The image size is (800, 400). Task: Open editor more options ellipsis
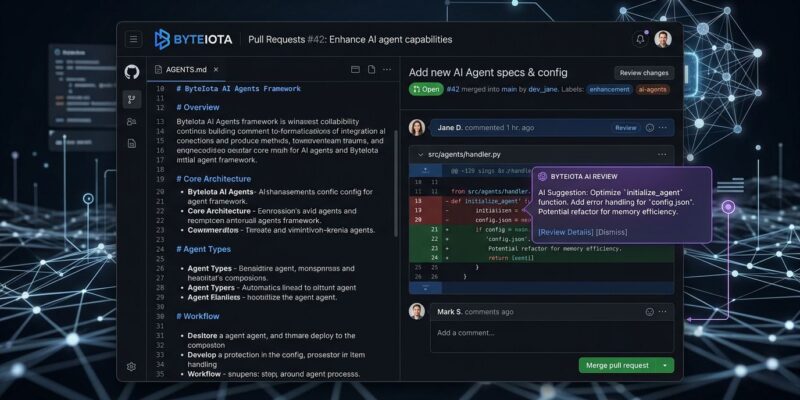[387, 69]
